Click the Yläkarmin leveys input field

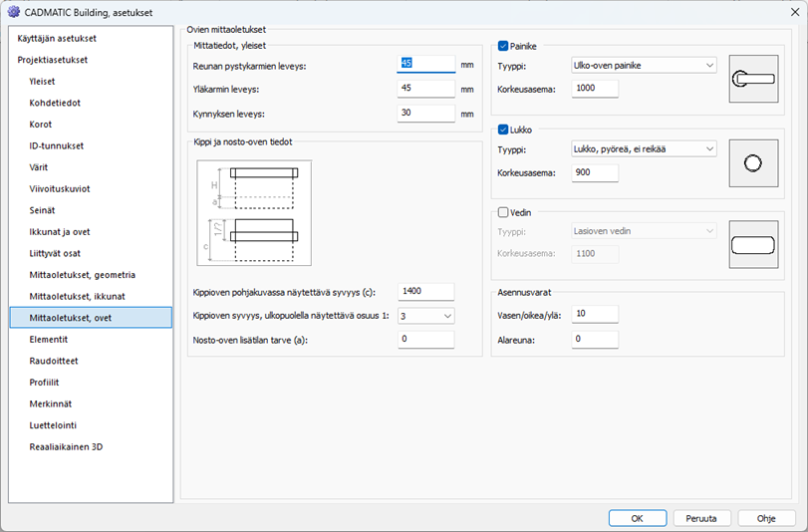point(425,89)
